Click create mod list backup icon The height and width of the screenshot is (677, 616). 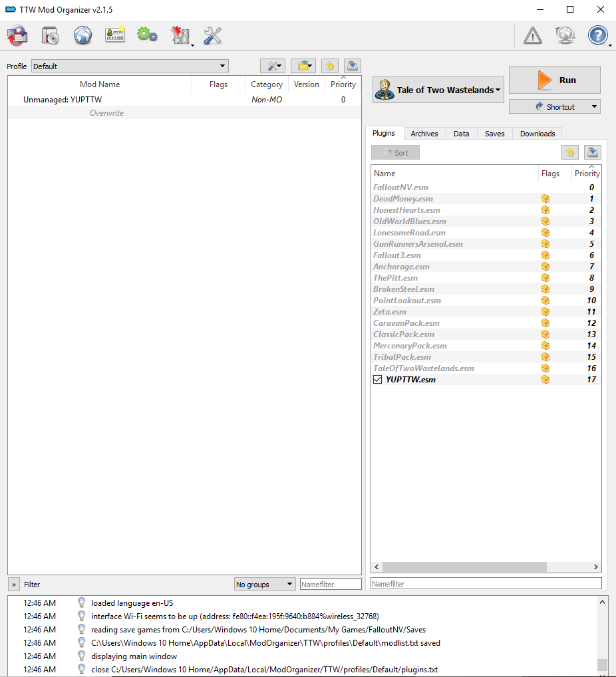click(353, 66)
